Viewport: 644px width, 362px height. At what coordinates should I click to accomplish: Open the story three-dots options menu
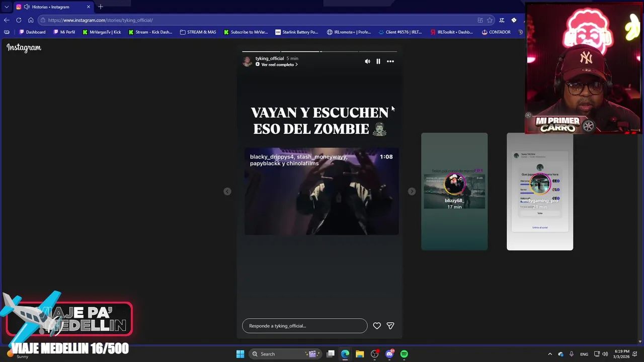pos(390,61)
